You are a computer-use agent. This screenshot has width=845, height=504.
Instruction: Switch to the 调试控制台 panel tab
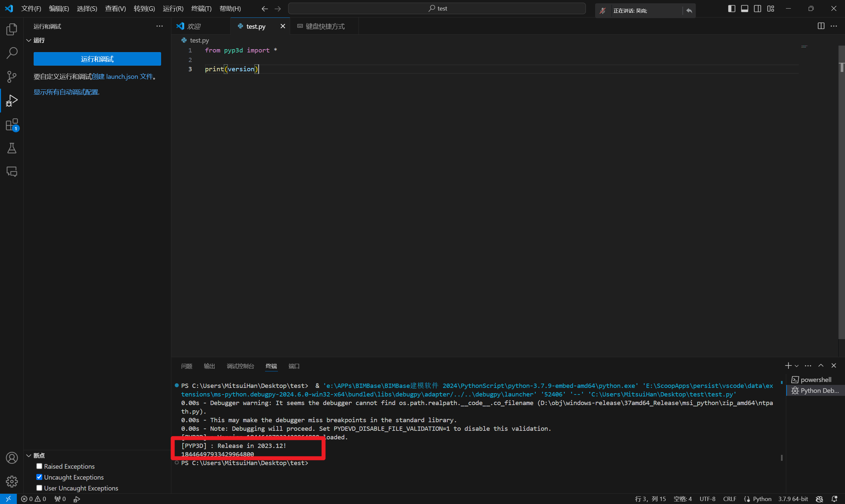(x=240, y=366)
